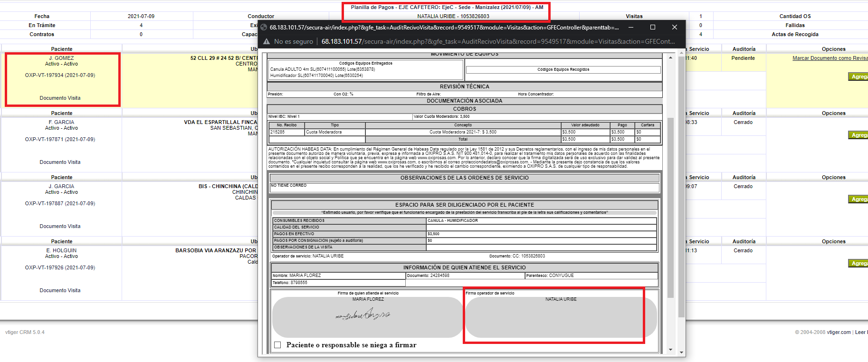The image size is (868, 362).
Task: Click the inner document scrollbar up arrow
Action: (x=670, y=57)
